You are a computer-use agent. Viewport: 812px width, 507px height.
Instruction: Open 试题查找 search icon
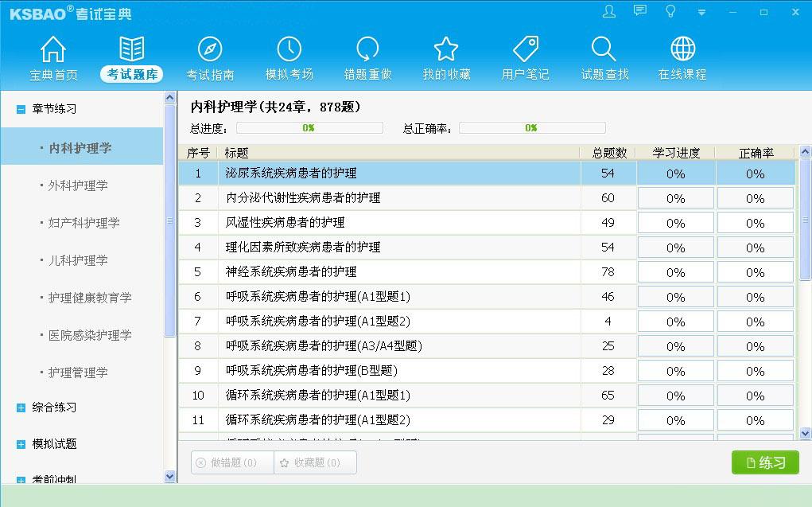tap(604, 50)
